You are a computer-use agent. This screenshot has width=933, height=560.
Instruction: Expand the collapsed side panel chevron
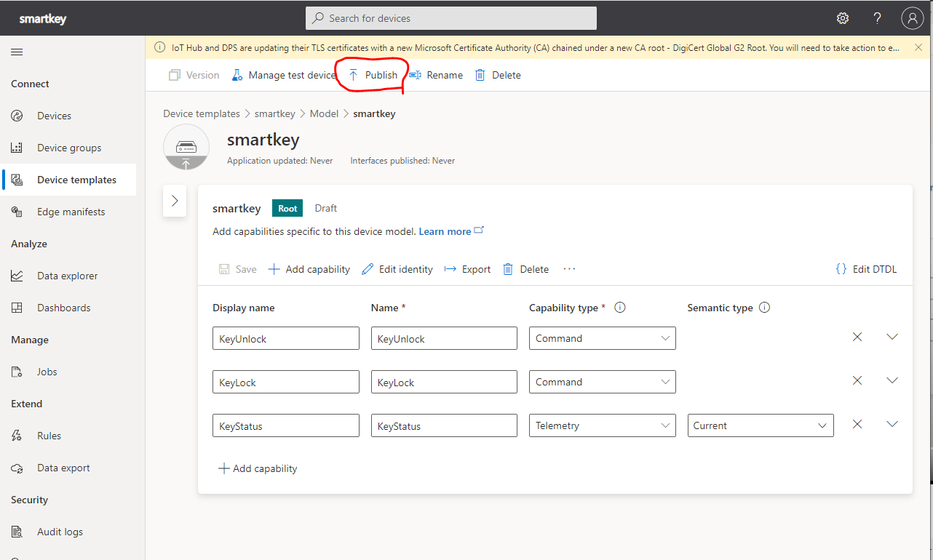coord(175,201)
